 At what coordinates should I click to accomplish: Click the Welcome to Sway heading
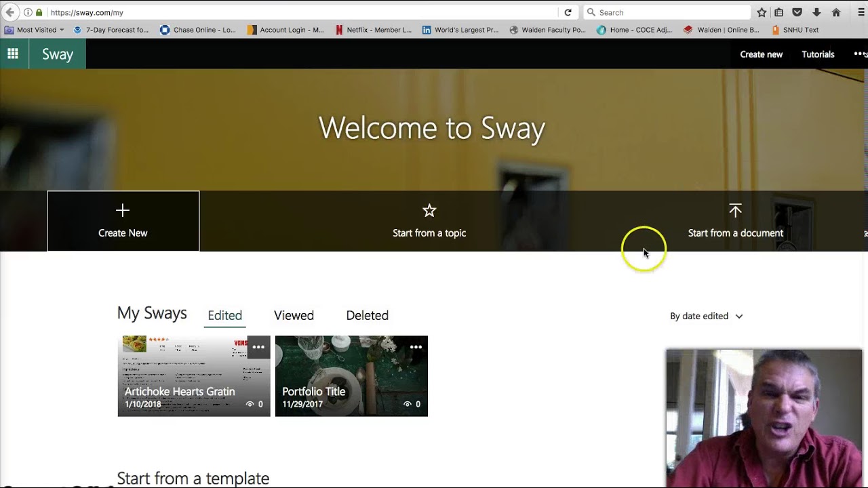pyautogui.click(x=432, y=128)
